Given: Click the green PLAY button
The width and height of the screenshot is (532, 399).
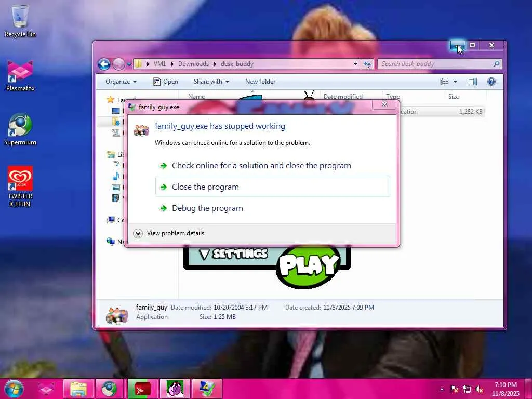Looking at the screenshot, I should pos(308,265).
